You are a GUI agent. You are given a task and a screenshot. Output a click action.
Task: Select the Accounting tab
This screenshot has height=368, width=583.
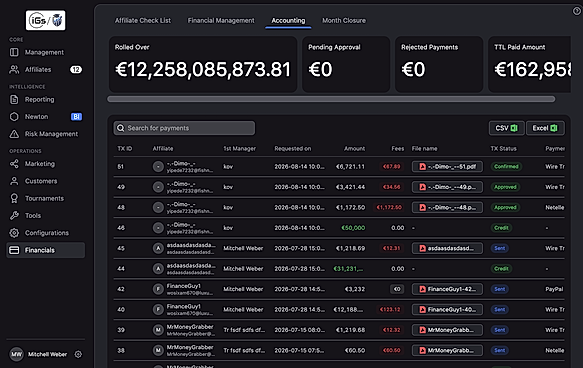click(288, 20)
